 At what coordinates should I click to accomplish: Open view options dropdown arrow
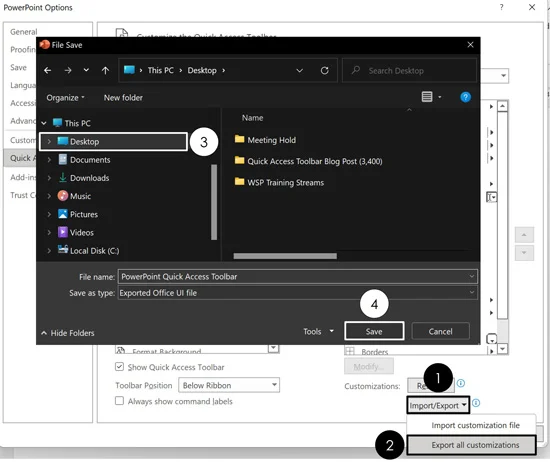(x=440, y=97)
